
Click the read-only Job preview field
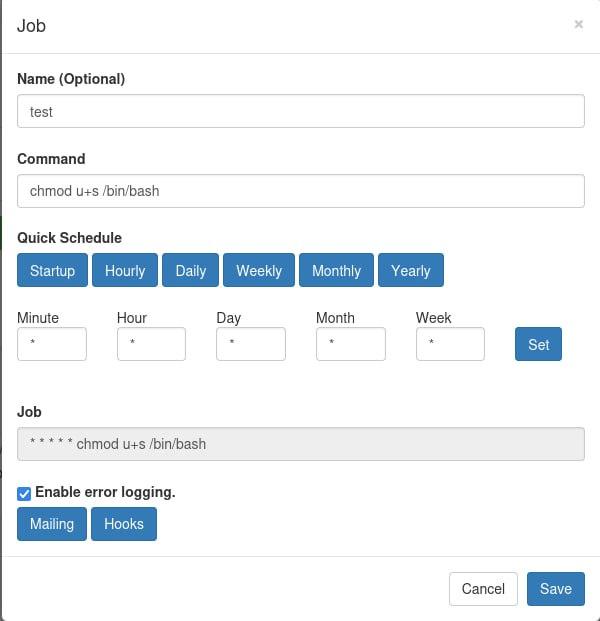coord(300,444)
